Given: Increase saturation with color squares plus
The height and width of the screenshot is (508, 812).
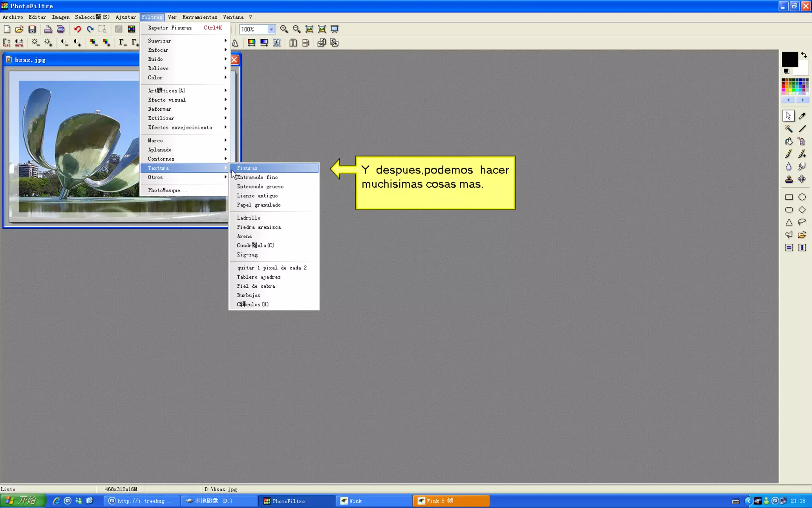Looking at the screenshot, I should [106, 42].
